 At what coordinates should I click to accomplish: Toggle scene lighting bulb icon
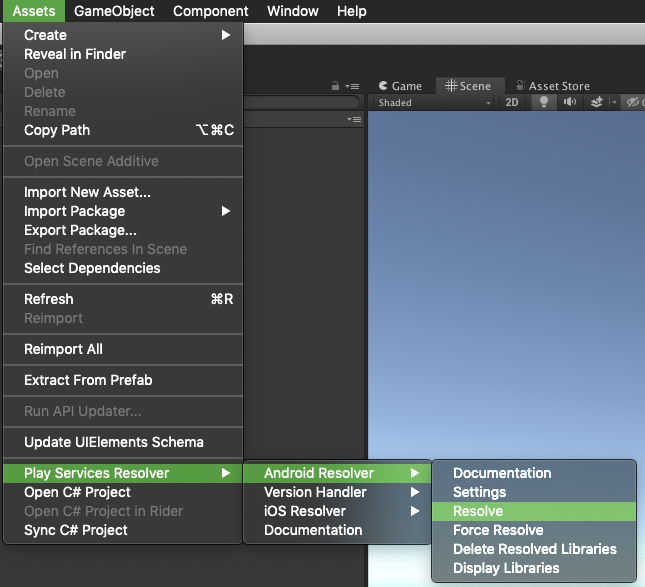point(543,102)
